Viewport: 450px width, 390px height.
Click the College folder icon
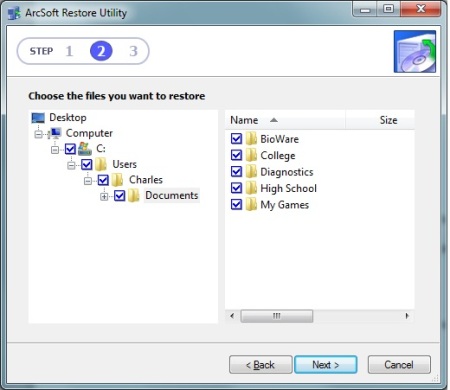251,155
